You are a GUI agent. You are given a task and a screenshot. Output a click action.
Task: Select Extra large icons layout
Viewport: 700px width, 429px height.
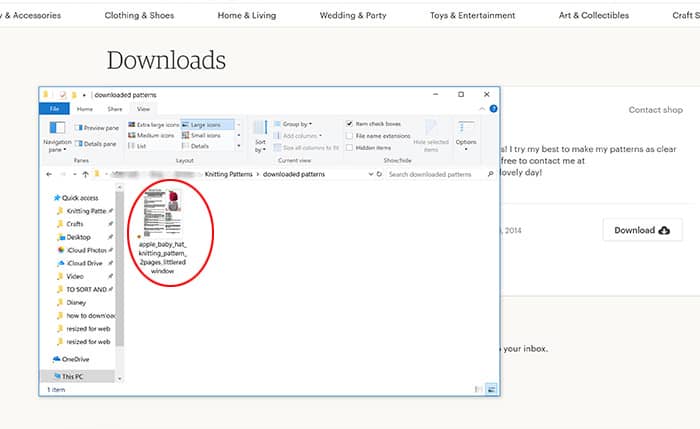154,125
